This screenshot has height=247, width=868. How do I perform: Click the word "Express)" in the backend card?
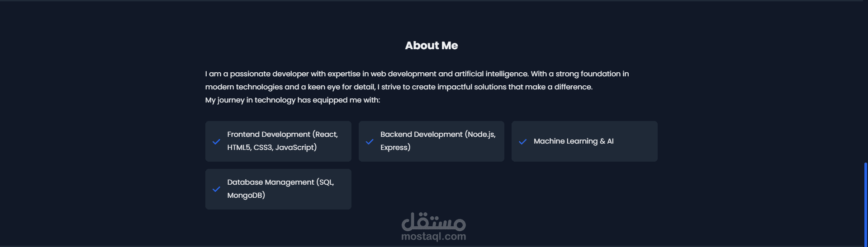[x=395, y=148]
